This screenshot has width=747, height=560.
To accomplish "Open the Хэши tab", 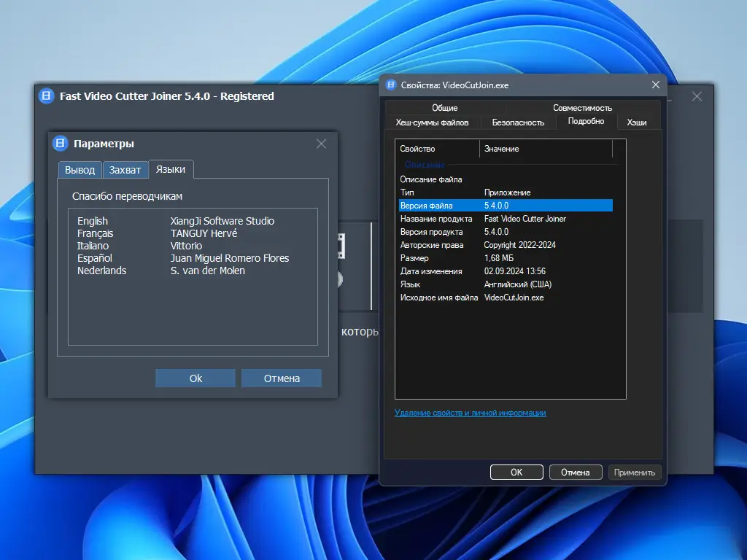I will tap(636, 122).
